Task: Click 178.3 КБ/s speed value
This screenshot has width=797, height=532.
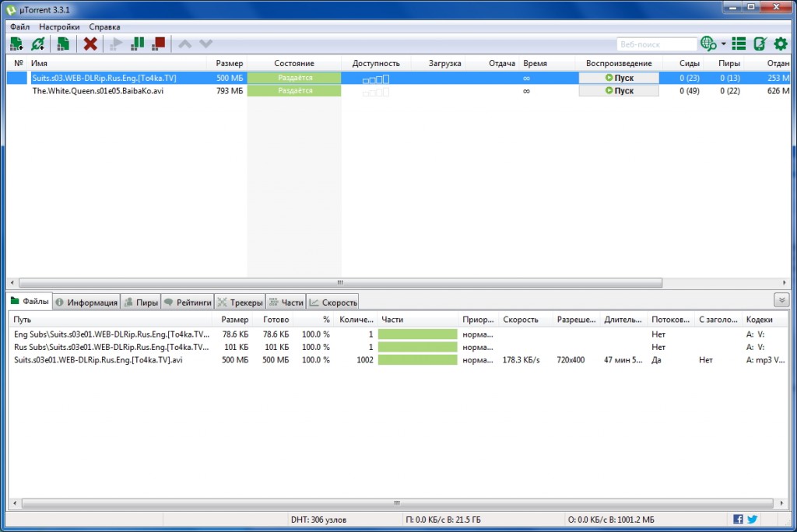Action: 521,360
